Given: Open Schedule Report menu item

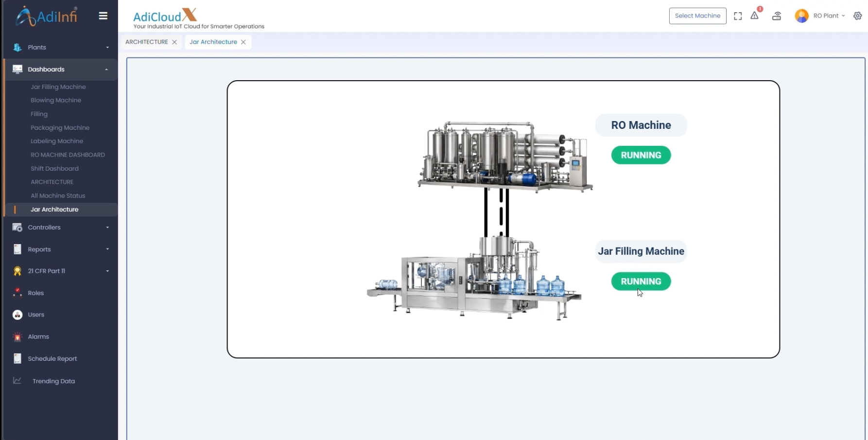Looking at the screenshot, I should point(52,359).
